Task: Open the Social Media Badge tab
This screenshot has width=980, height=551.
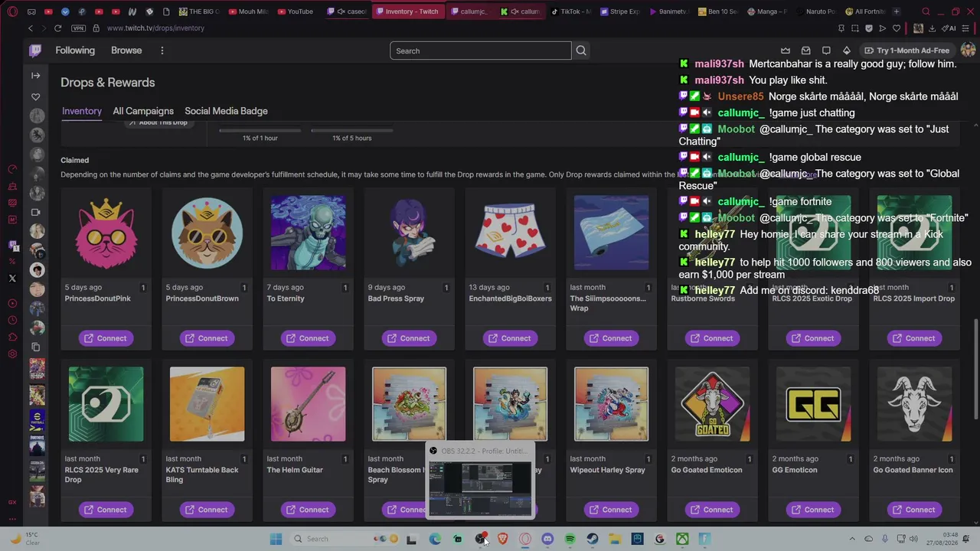Action: pyautogui.click(x=226, y=111)
